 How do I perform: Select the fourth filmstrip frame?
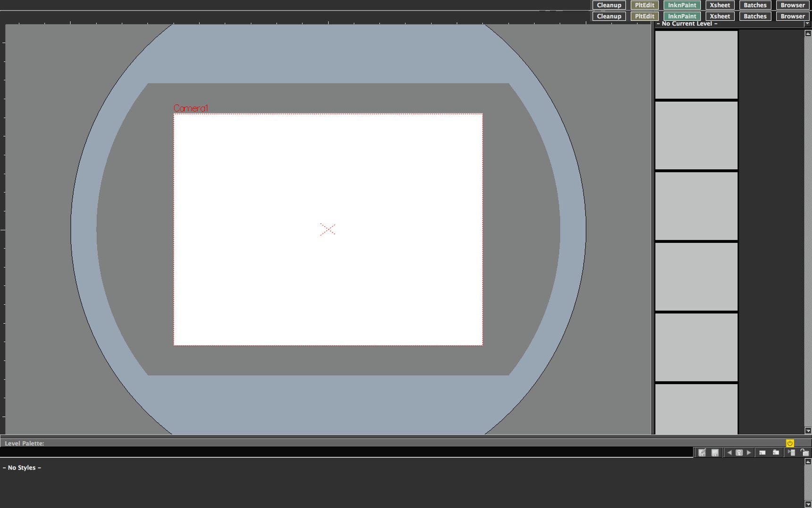coord(696,276)
